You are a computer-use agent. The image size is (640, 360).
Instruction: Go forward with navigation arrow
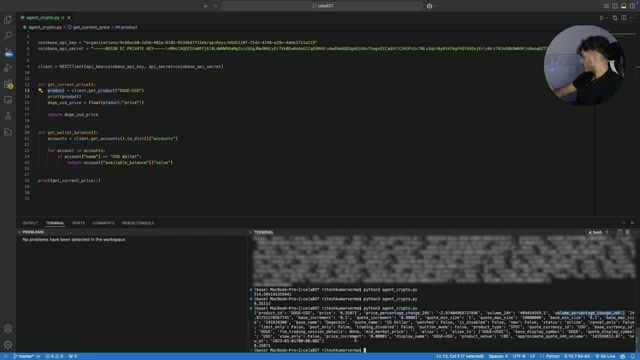coord(215,6)
